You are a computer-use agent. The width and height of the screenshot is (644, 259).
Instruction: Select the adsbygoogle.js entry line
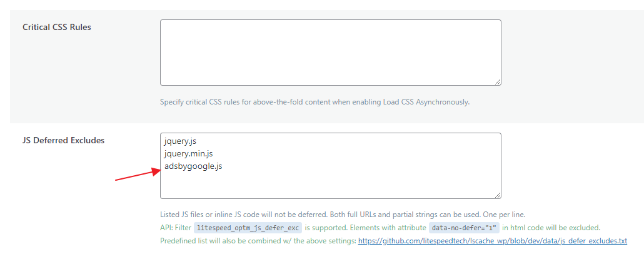coord(193,166)
